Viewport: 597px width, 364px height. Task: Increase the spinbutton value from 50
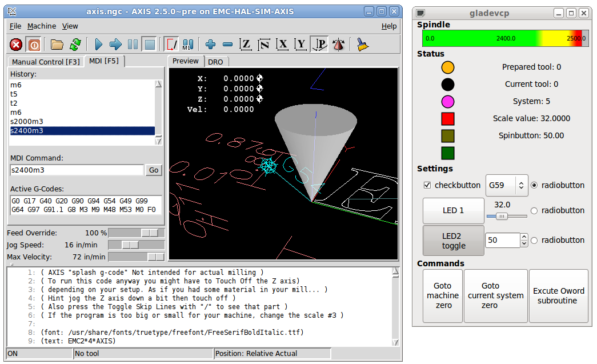(524, 237)
